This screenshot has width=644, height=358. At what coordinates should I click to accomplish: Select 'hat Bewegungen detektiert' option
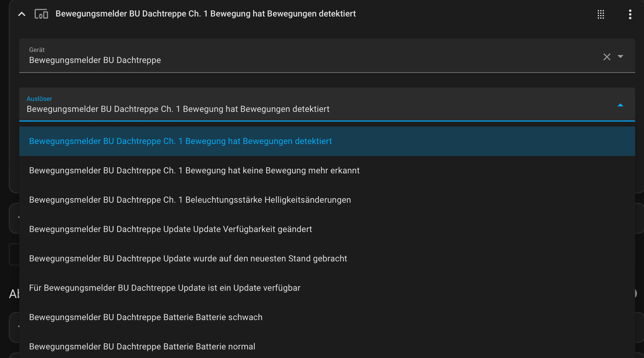pyautogui.click(x=181, y=141)
